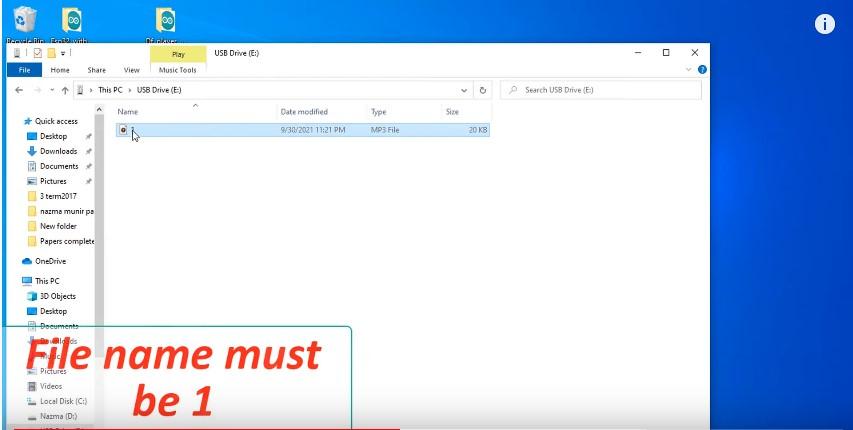Open New folder in the navigation pane
Screen dimensions: 853x430
58,226
